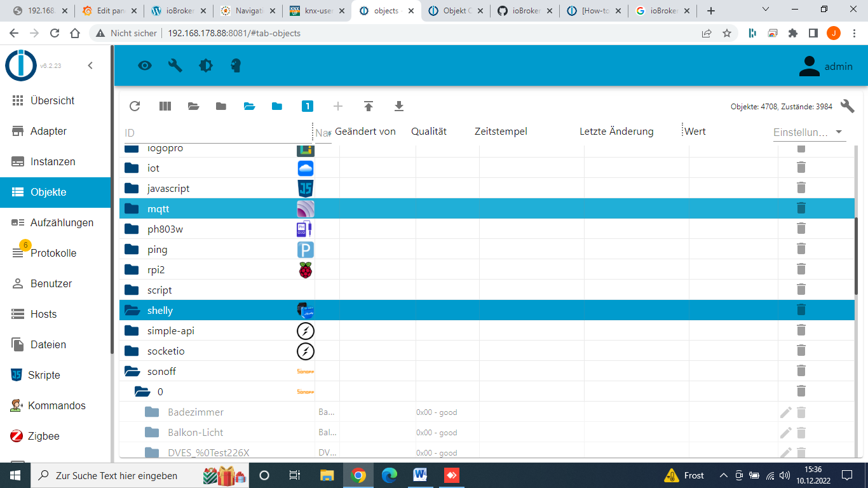
Task: Delete the ping row with trash icon
Action: coord(801,248)
